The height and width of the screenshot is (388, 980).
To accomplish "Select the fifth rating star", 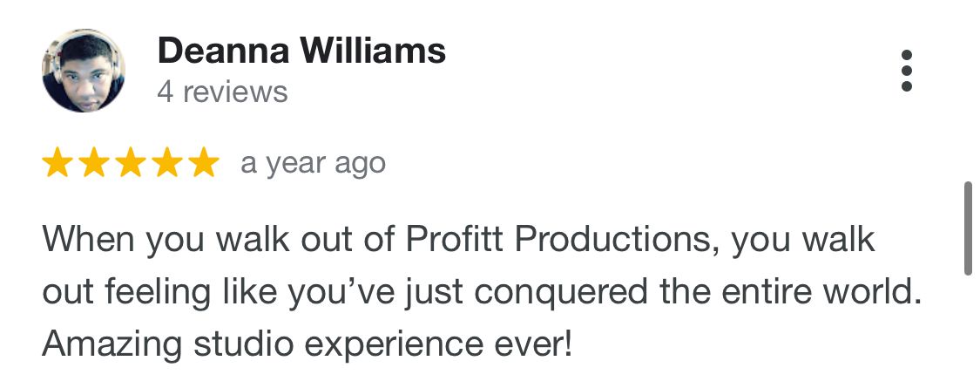I will pyautogui.click(x=204, y=163).
